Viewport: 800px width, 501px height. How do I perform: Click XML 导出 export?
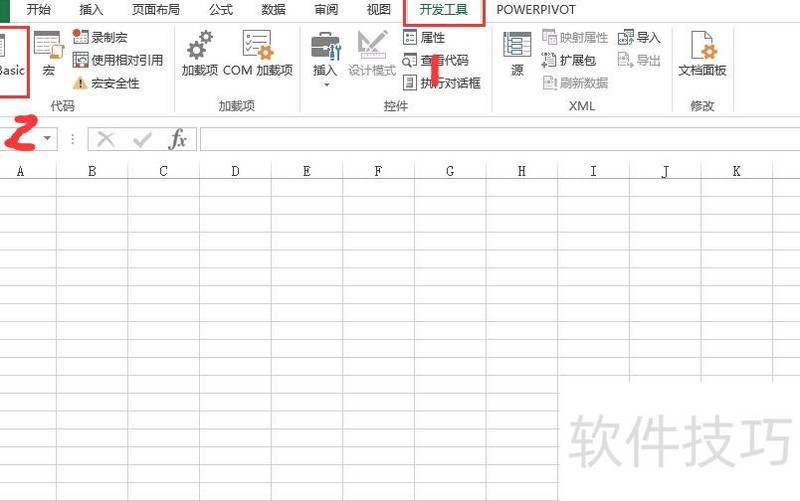coord(639,60)
